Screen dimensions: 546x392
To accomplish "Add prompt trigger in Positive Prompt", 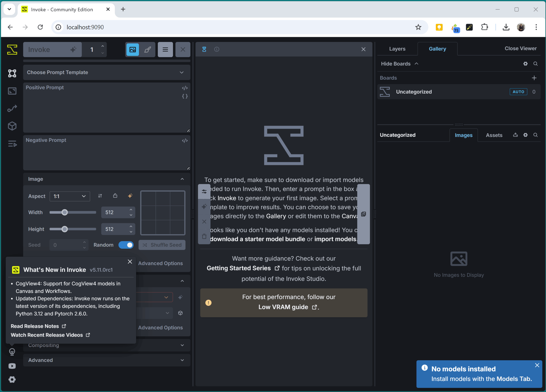I will point(185,88).
